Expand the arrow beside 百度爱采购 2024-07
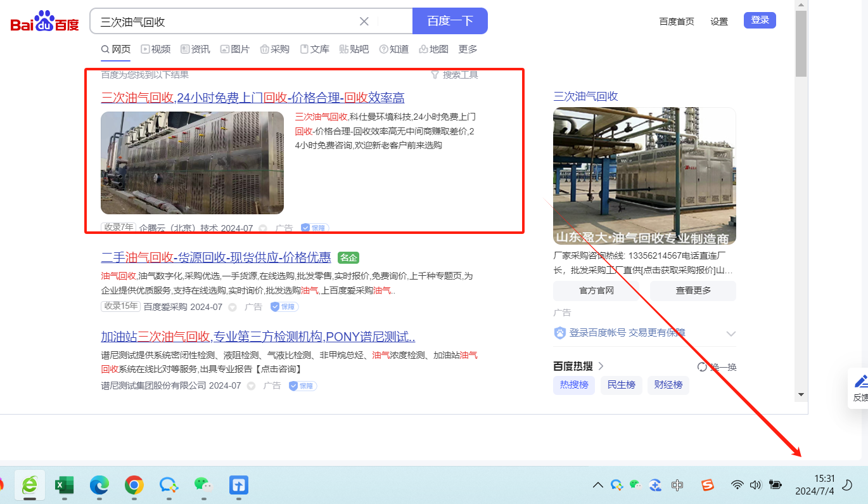 [x=232, y=307]
